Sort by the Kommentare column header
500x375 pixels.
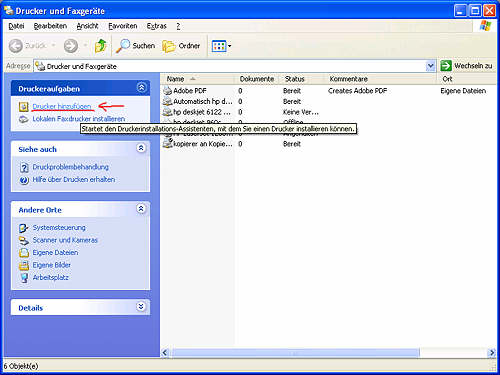[381, 79]
